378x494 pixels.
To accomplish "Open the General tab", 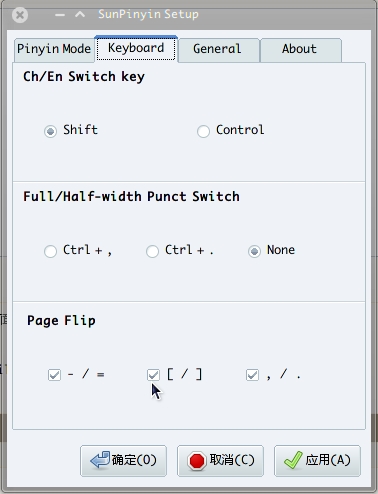I will (219, 49).
